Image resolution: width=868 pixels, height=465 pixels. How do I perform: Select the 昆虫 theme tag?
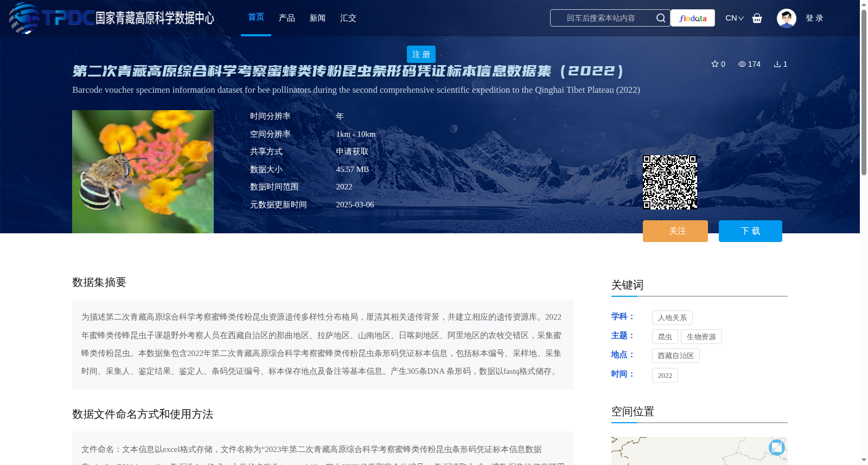665,337
